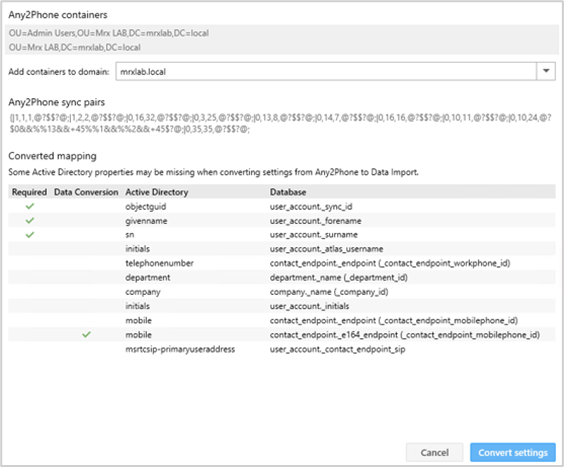Click the Required checkmark for givenname
The image size is (564, 467).
click(30, 221)
